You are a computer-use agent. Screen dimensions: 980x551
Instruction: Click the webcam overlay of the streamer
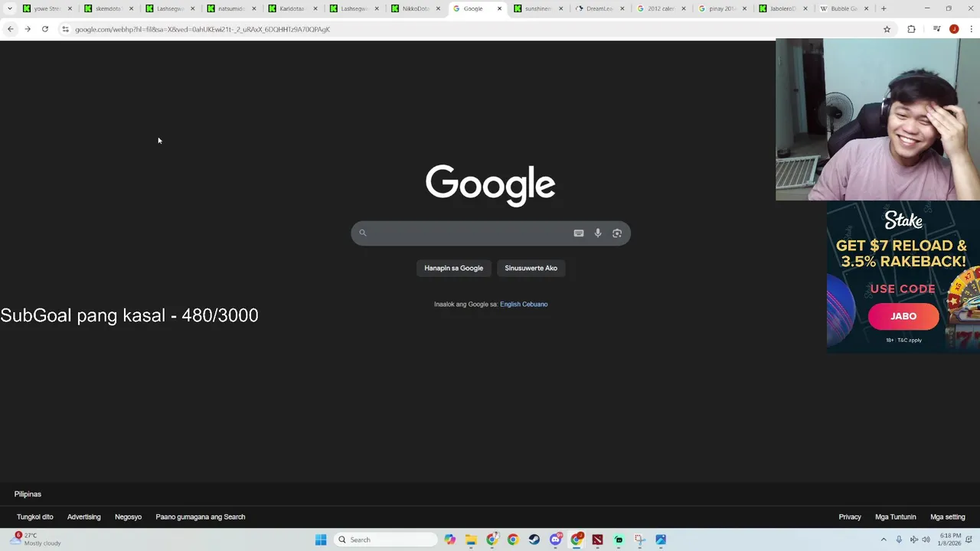(x=877, y=120)
